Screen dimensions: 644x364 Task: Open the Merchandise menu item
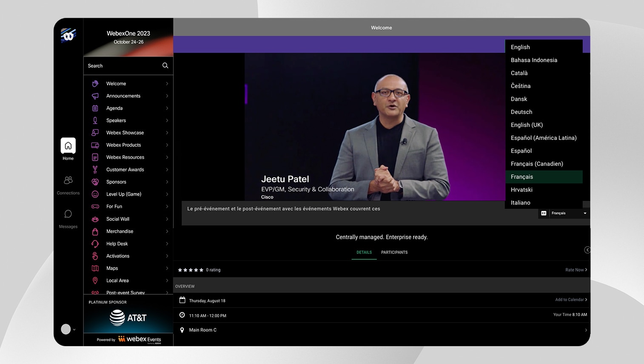coord(128,231)
